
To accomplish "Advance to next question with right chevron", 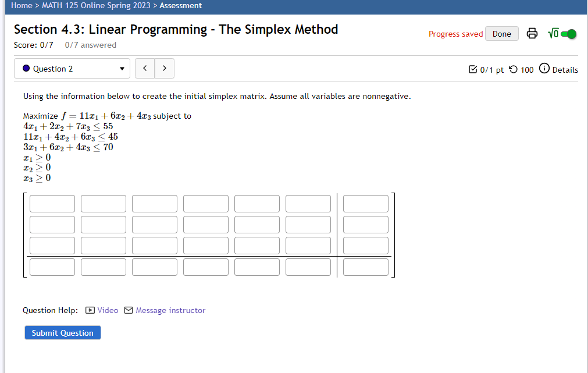I will 164,68.
